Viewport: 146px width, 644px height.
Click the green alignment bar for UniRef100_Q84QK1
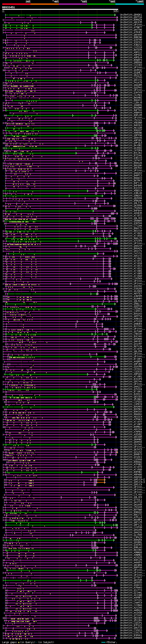click(60, 15)
